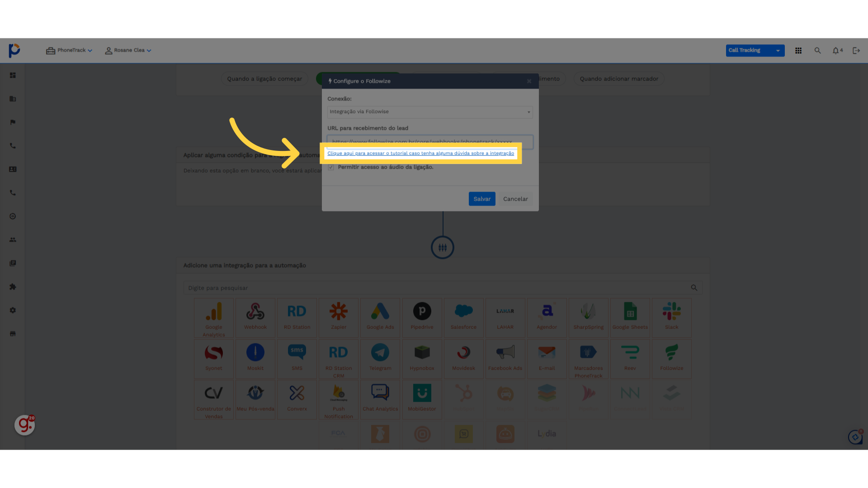The height and width of the screenshot is (488, 868).
Task: Click the logout icon
Action: pyautogui.click(x=856, y=51)
